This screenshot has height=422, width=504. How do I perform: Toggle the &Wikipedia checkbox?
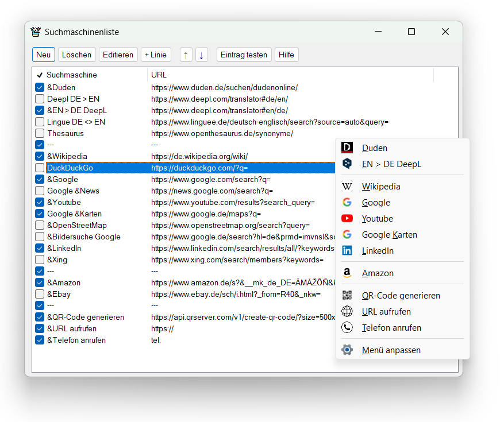40,156
